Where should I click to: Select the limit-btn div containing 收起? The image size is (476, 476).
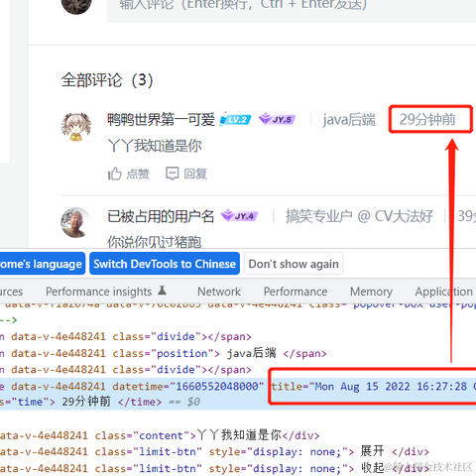point(214,468)
